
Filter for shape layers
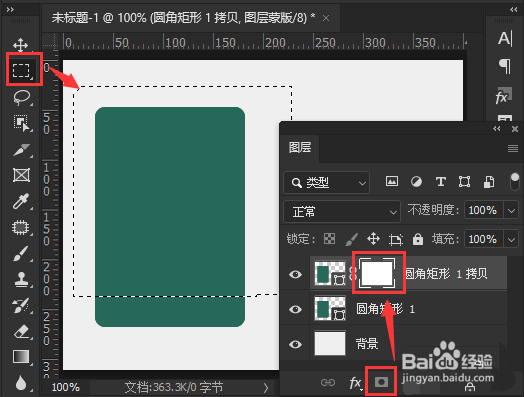click(465, 182)
